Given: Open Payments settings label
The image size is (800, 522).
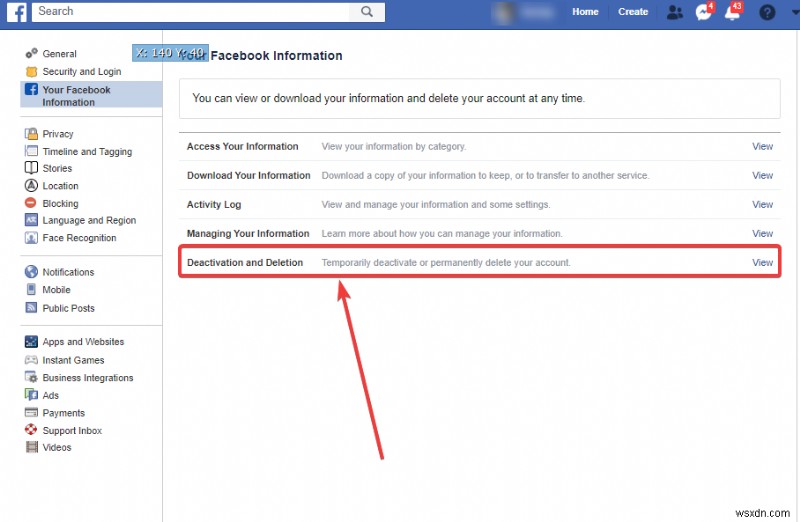Looking at the screenshot, I should (x=63, y=413).
